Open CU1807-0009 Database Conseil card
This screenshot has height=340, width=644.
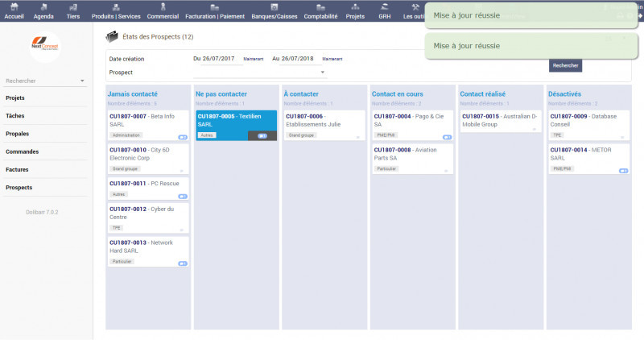click(589, 125)
